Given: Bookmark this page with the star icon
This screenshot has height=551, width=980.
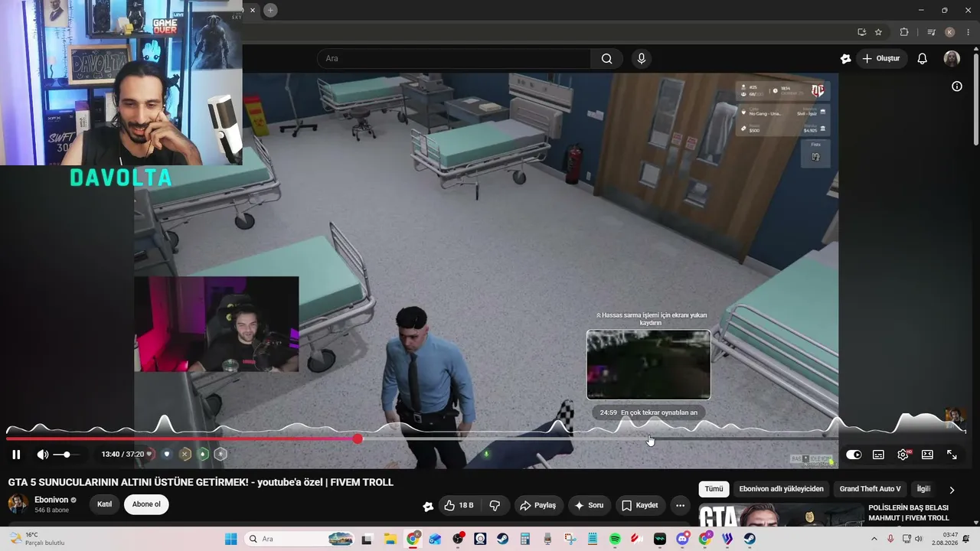Looking at the screenshot, I should click(878, 32).
